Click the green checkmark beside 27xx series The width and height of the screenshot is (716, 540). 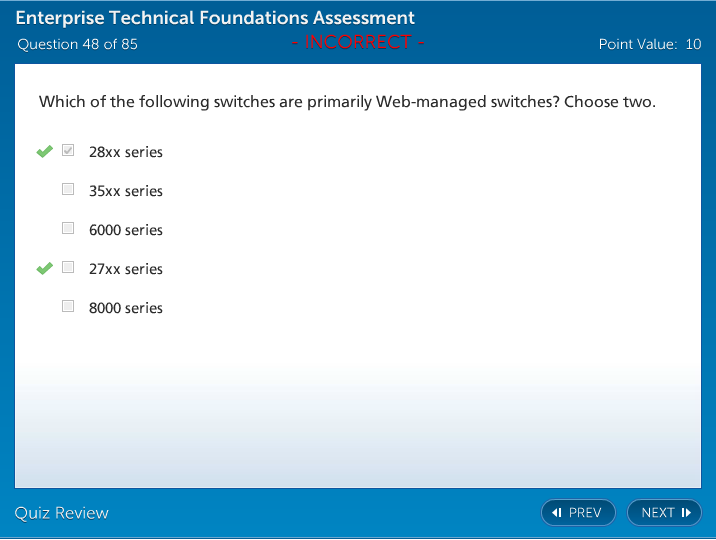[44, 268]
